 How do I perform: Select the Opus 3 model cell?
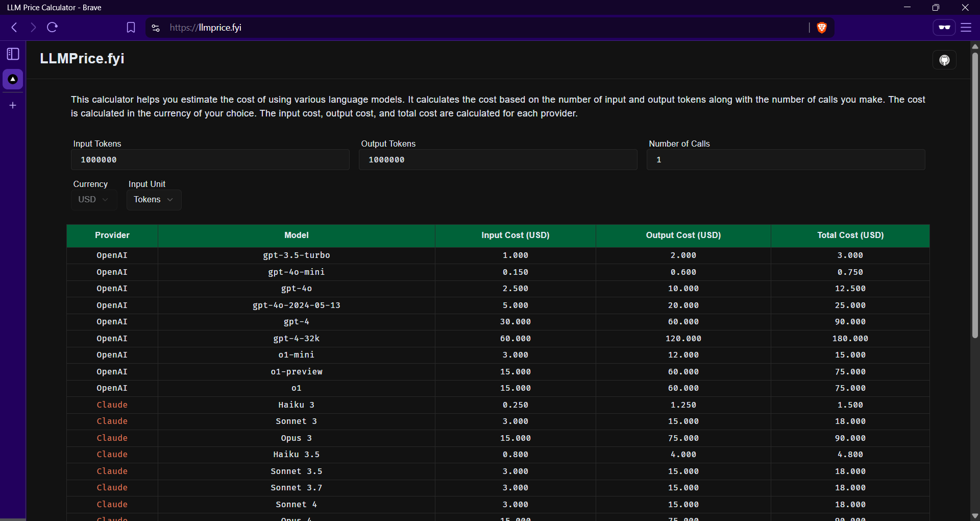(297, 438)
